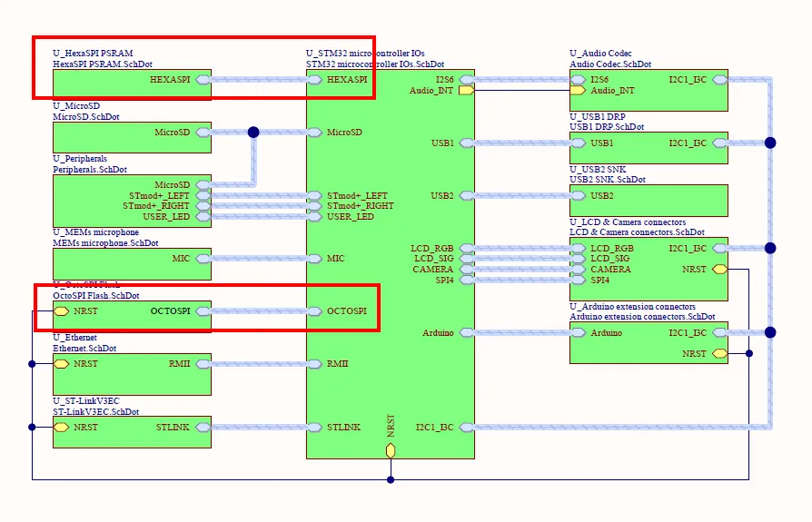Select LCD_SIG port arrow on LCD & Camera sheet
Image resolution: width=812 pixels, height=522 pixels.
click(578, 259)
